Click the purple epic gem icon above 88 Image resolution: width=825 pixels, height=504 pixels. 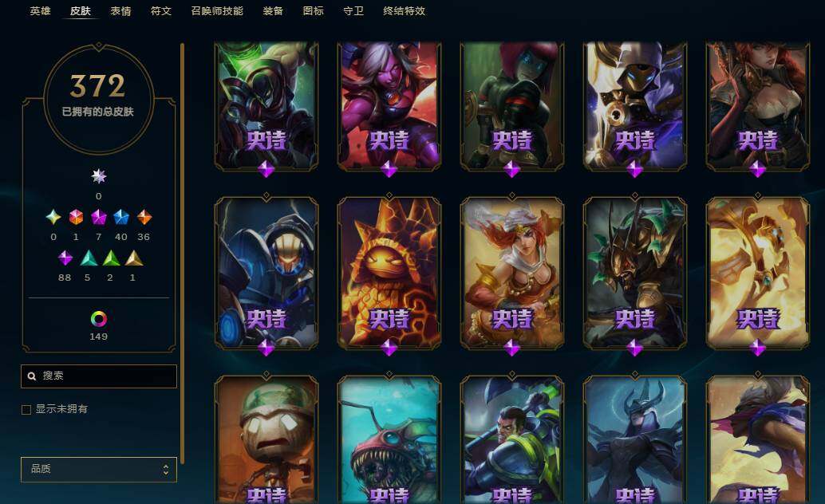click(x=65, y=258)
